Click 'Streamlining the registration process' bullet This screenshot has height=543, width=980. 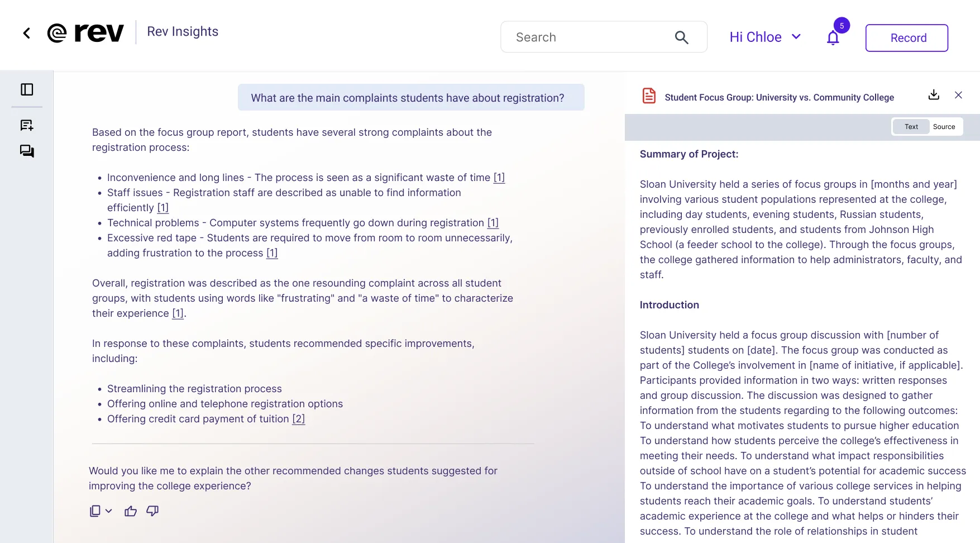(194, 389)
